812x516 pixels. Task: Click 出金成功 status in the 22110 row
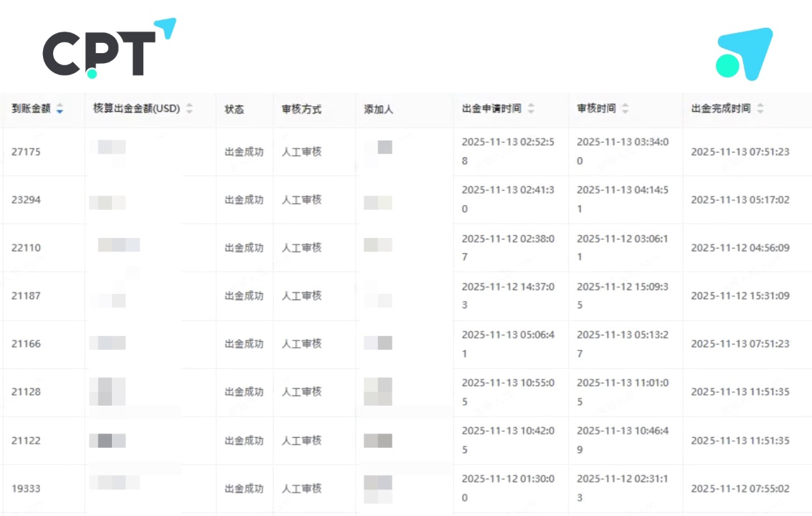(x=244, y=248)
